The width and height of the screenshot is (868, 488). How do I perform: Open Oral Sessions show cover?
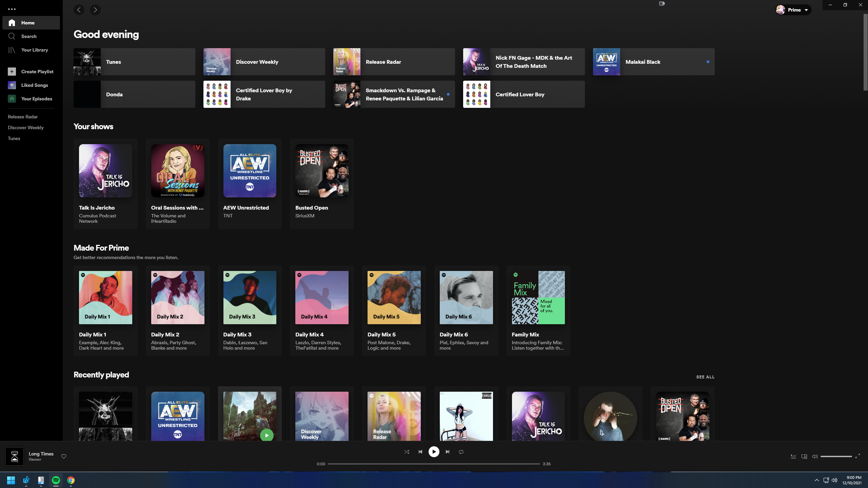click(x=178, y=171)
